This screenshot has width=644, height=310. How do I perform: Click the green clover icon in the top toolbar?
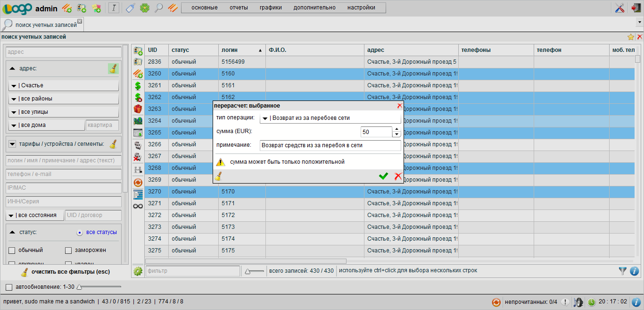point(145,8)
